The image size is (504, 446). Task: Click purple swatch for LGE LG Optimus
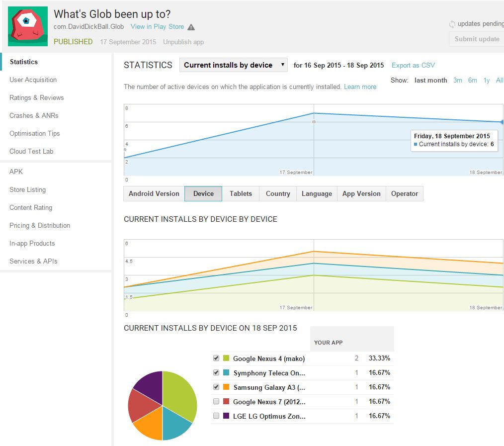pyautogui.click(x=226, y=416)
